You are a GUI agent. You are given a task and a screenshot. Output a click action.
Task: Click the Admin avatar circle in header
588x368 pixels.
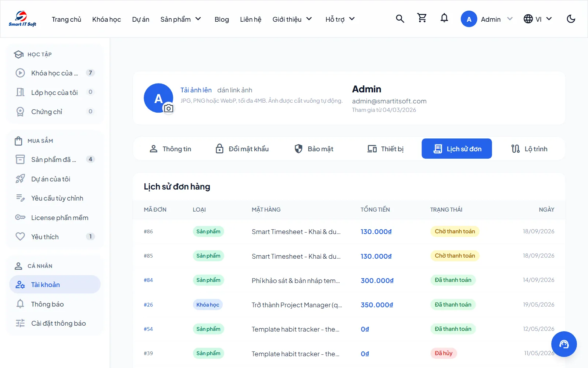pos(469,19)
